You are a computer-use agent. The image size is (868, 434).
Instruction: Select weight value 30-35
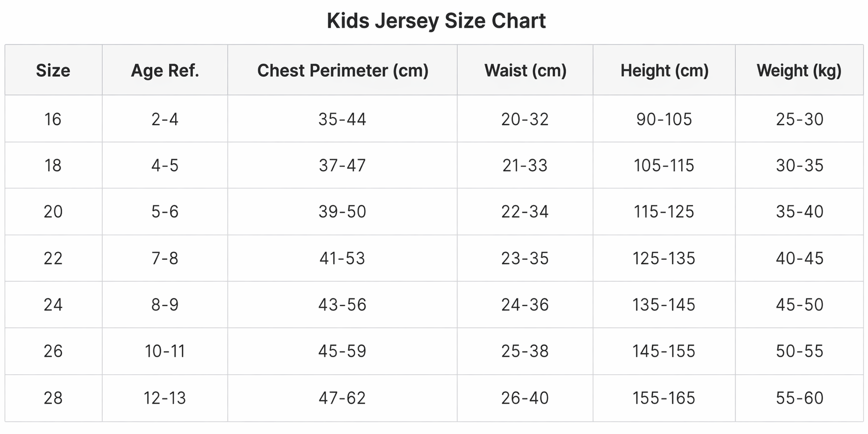pos(799,165)
